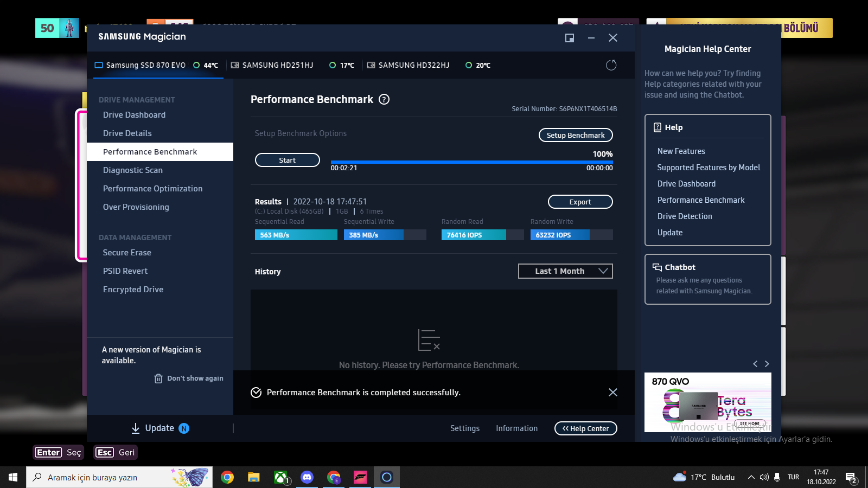Click the 63232 IOPS random write bar
Viewport: 868px width, 488px height.
point(572,235)
